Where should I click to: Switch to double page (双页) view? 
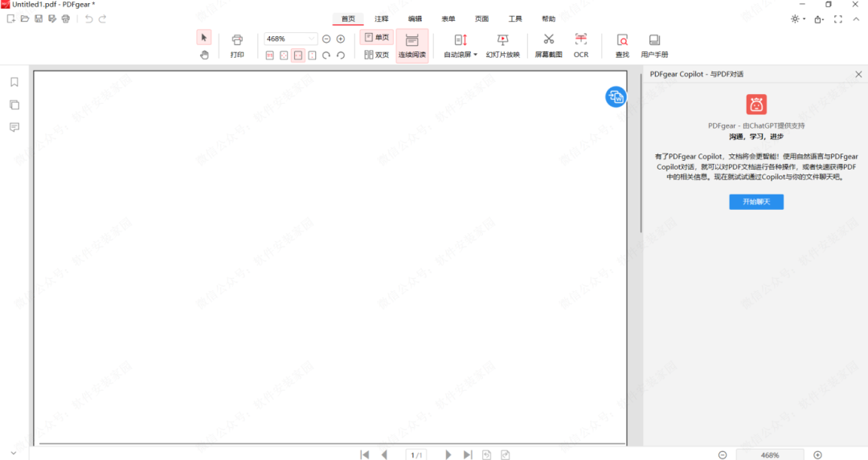point(376,55)
